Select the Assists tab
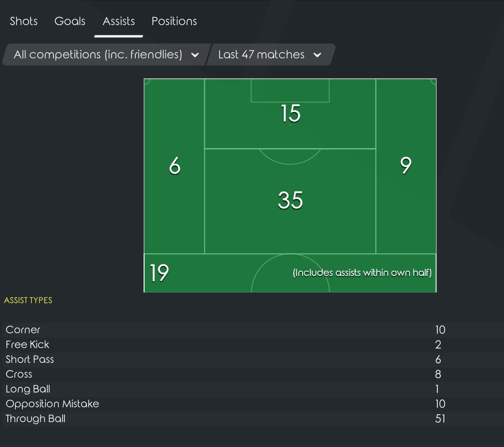Image resolution: width=504 pixels, height=447 pixels. point(119,21)
